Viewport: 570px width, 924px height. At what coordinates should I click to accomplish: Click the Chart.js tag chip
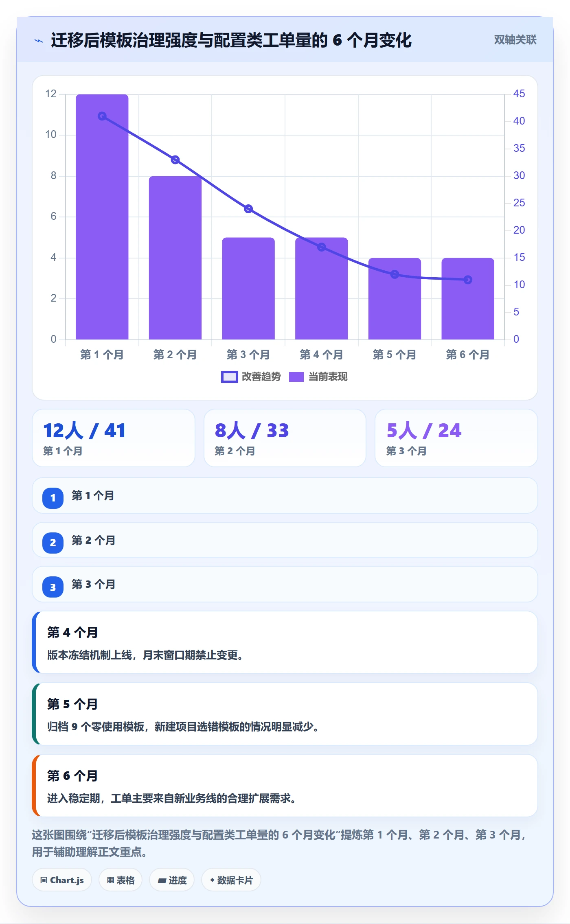coord(62,880)
